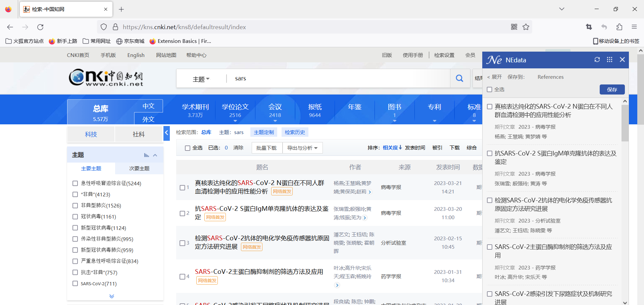Open the 京东商城 bookmark
The image size is (644, 305).
coord(130,41)
